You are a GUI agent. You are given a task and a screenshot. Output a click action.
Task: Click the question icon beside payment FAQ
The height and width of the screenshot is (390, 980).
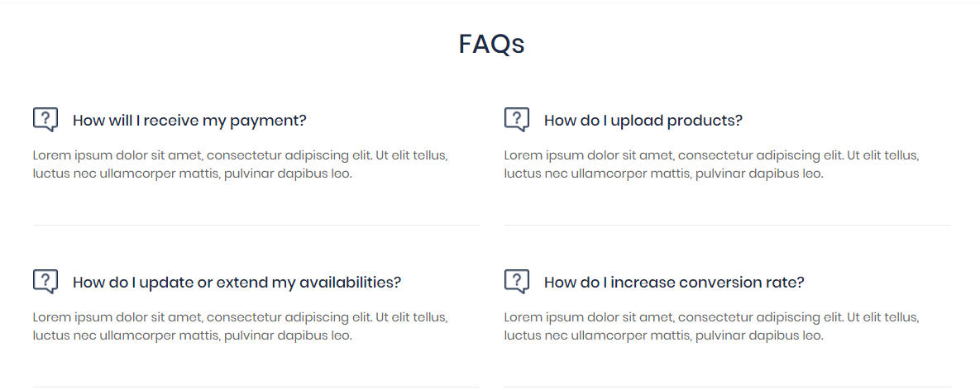tap(45, 120)
